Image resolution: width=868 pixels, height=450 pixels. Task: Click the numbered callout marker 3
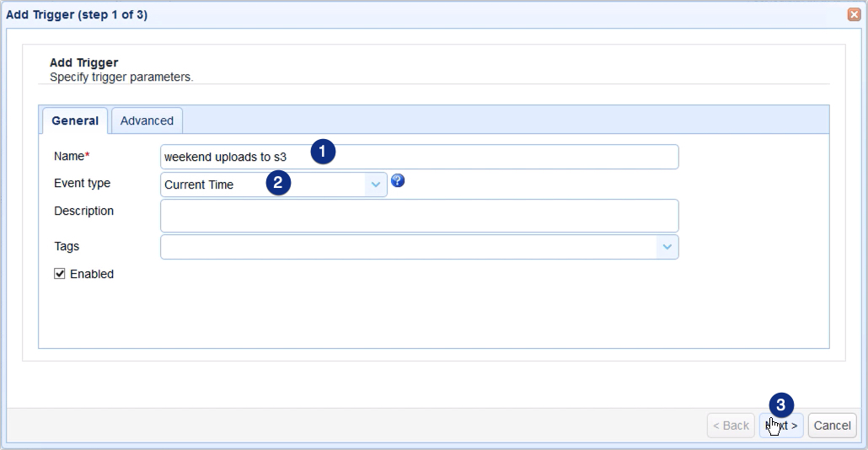click(x=781, y=405)
